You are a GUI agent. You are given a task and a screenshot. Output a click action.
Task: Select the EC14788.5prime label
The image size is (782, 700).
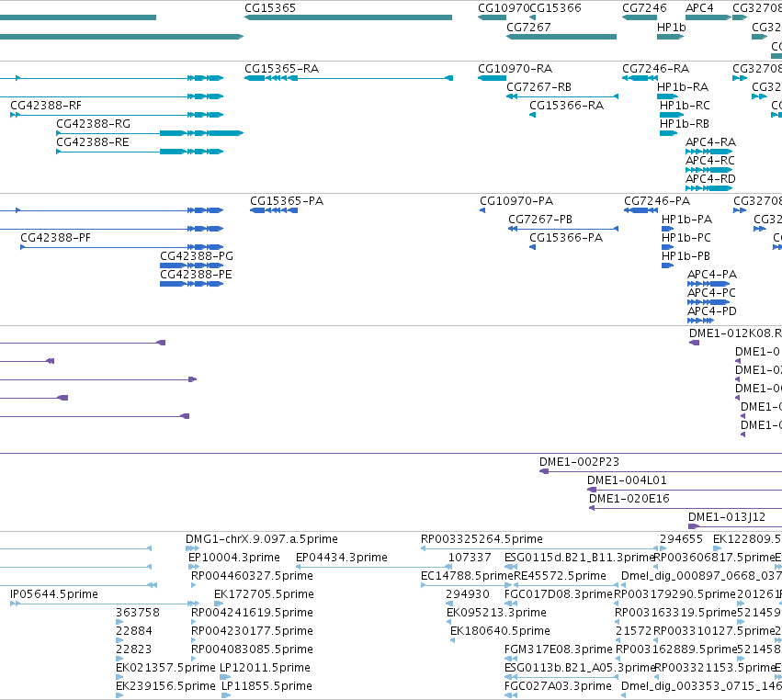[467, 576]
